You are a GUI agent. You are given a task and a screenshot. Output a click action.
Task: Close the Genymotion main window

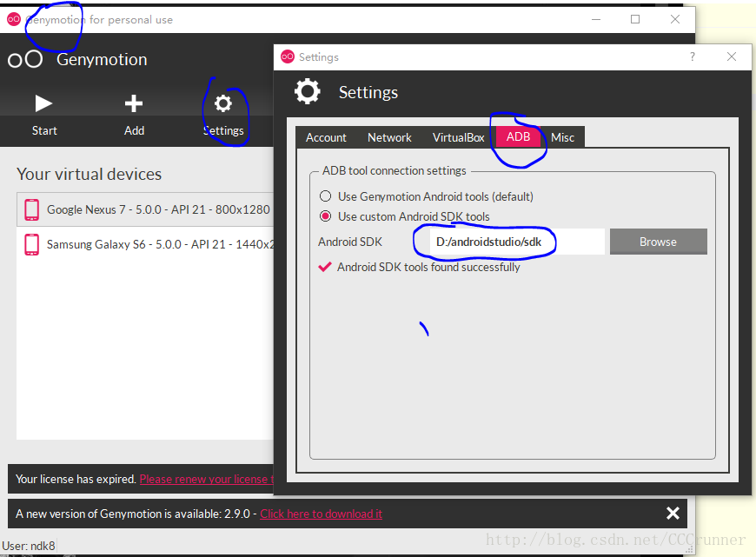point(675,19)
